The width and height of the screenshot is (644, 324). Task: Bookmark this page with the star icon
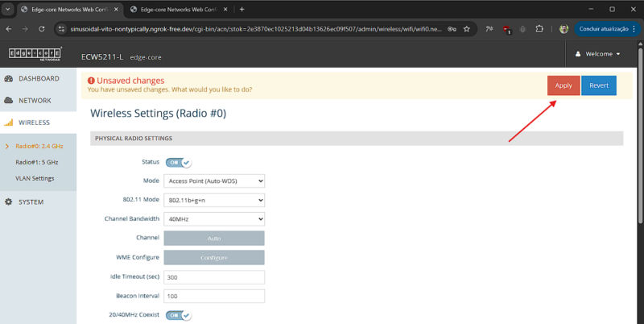click(x=467, y=29)
